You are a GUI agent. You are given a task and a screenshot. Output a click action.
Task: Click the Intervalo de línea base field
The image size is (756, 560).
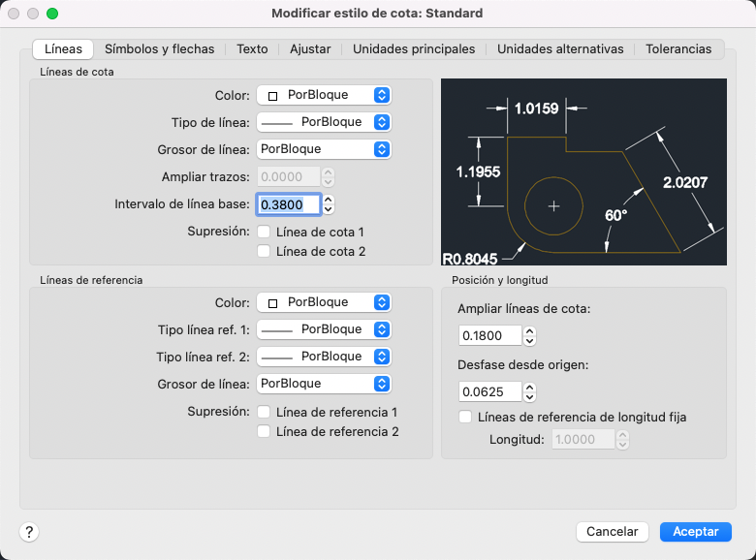click(x=288, y=204)
